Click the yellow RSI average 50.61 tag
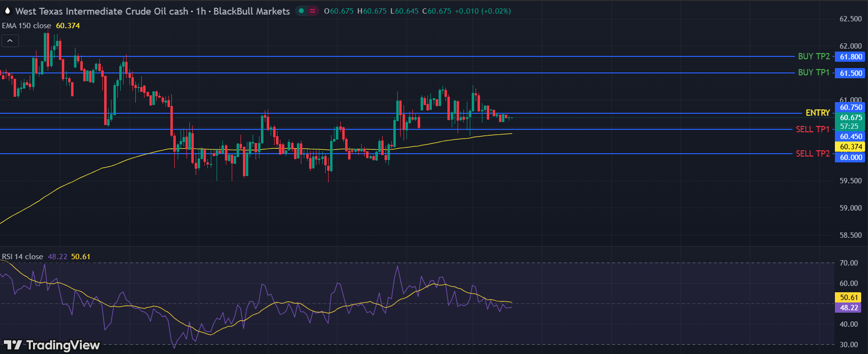The height and width of the screenshot is (354, 868). point(849,298)
